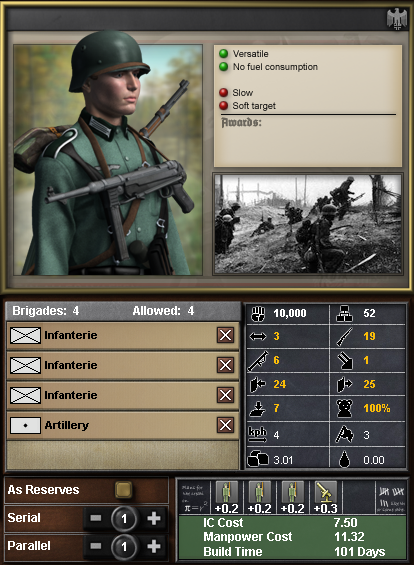The image size is (414, 565).
Task: Click the manpower strength fist icon
Action: [x=258, y=313]
